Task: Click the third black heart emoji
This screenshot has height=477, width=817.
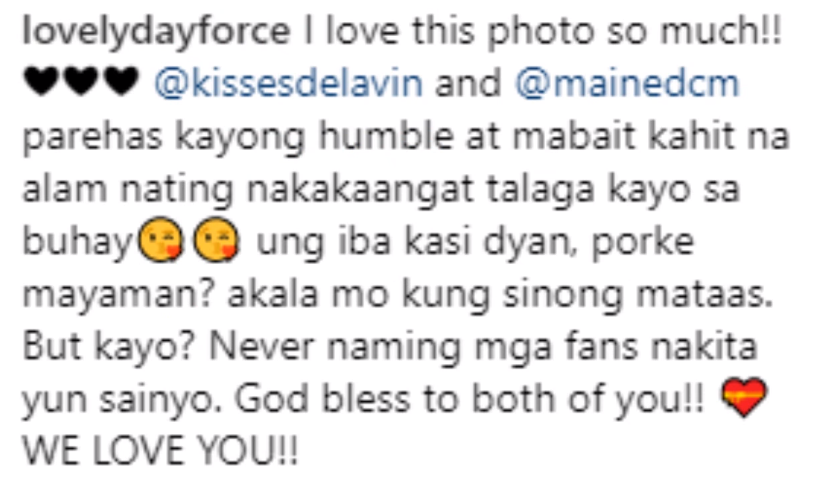Action: point(121,81)
